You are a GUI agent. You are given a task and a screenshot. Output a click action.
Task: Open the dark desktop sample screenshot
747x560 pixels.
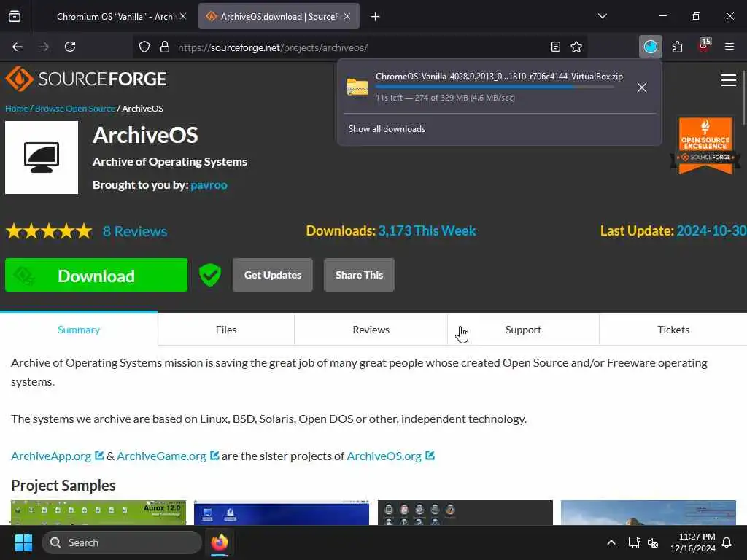[x=465, y=513]
